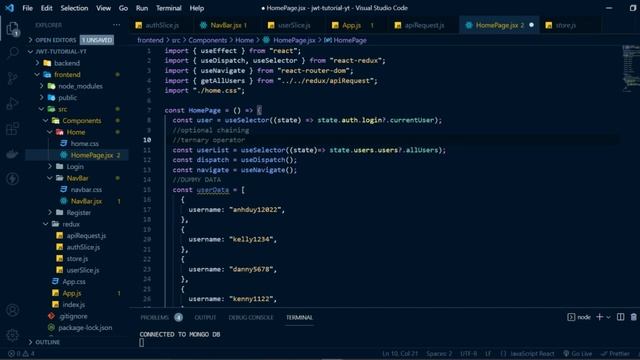Collapse the Components folder
Image resolution: width=640 pixels, height=360 pixels.
[x=82, y=121]
